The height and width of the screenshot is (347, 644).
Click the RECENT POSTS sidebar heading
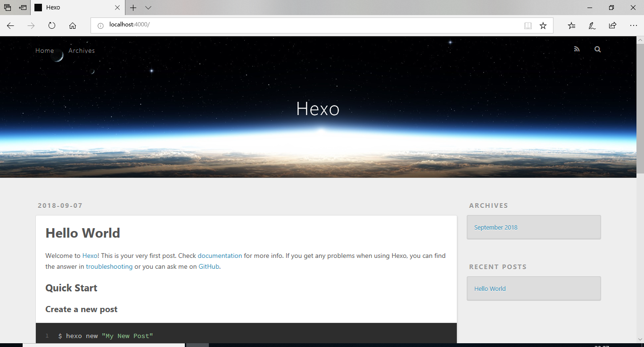[x=497, y=267]
